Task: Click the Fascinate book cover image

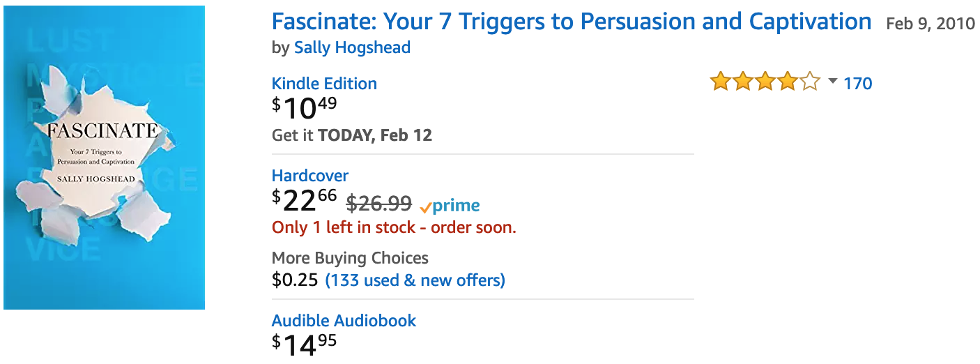Action: click(105, 158)
